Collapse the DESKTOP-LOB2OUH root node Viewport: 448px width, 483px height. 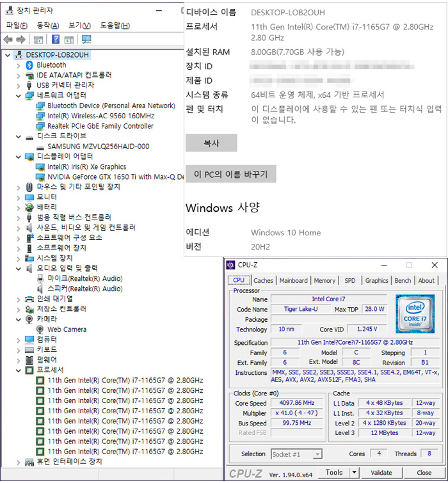(x=8, y=55)
